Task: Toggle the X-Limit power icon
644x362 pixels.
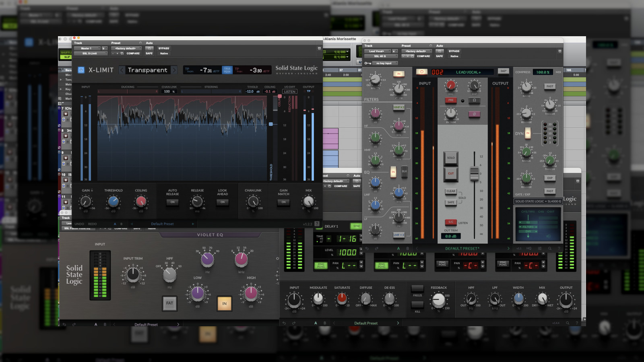Action: click(x=81, y=70)
